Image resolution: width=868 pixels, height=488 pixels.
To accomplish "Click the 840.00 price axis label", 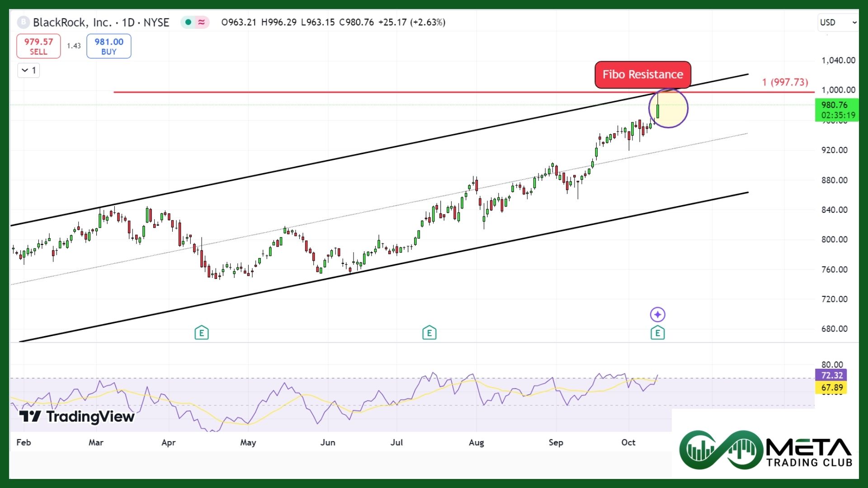I will pyautogui.click(x=835, y=210).
